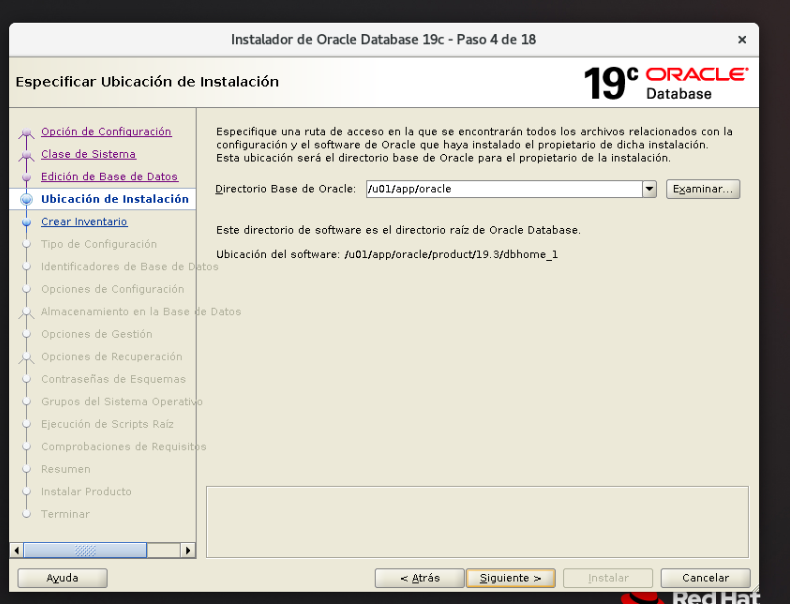The image size is (790, 604).
Task: Open the Opción de Configuración step link
Action: pos(106,131)
